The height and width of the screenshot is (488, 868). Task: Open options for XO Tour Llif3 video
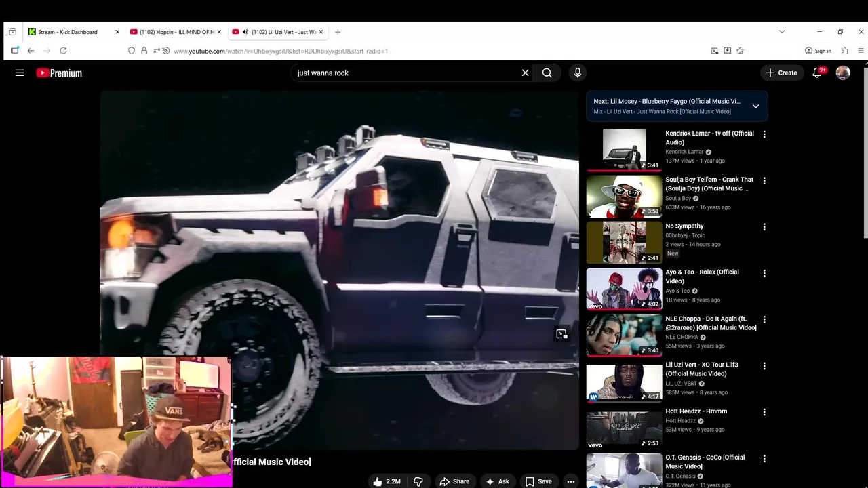(x=764, y=366)
